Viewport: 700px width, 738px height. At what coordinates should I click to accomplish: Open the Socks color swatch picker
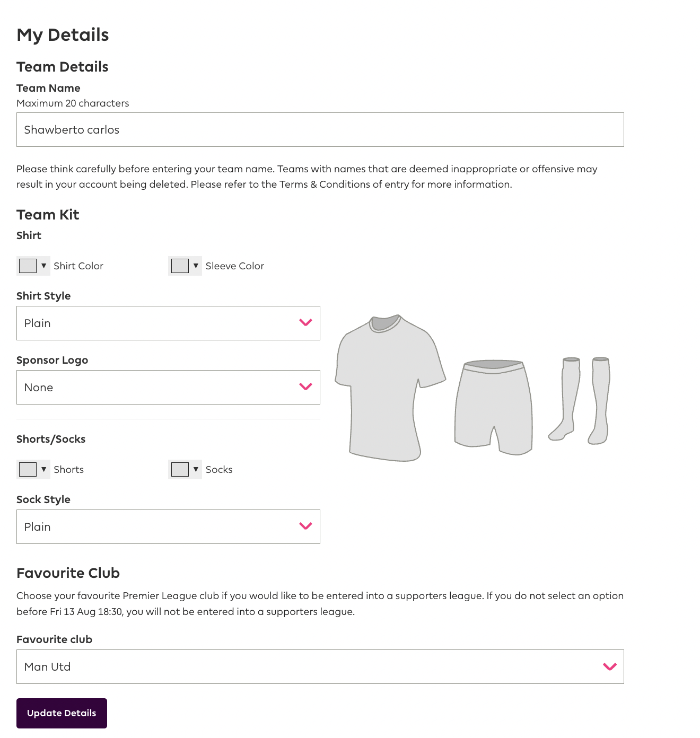tap(180, 469)
